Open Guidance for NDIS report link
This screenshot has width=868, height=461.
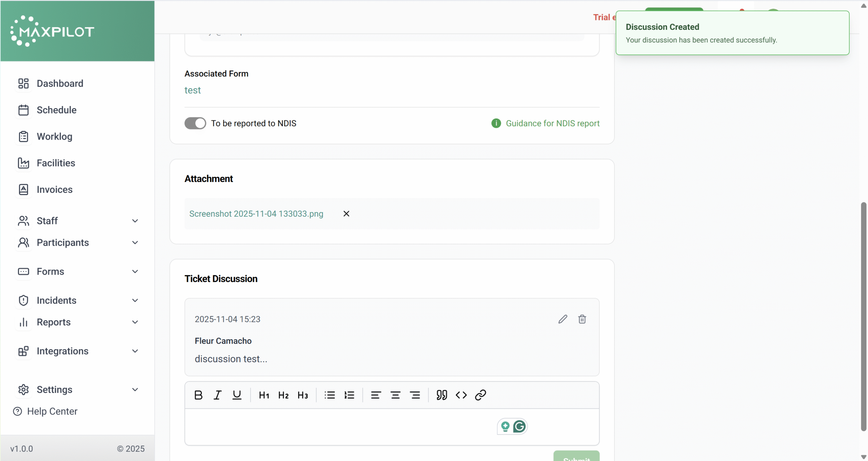[x=552, y=123]
